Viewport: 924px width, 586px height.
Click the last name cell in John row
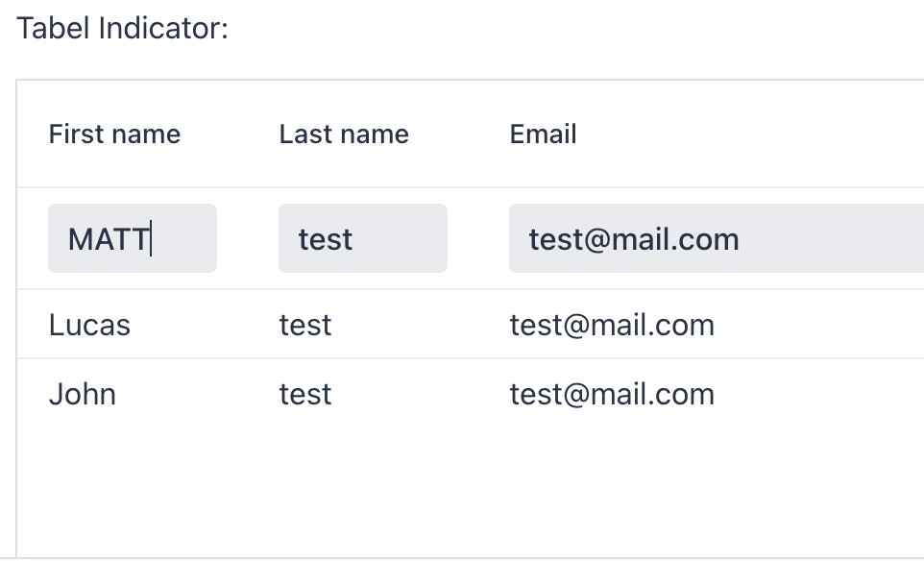point(305,394)
